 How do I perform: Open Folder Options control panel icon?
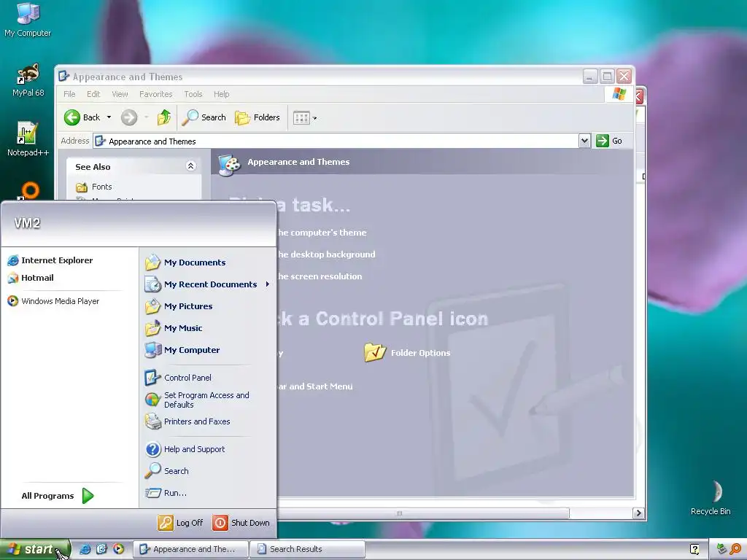tap(407, 353)
